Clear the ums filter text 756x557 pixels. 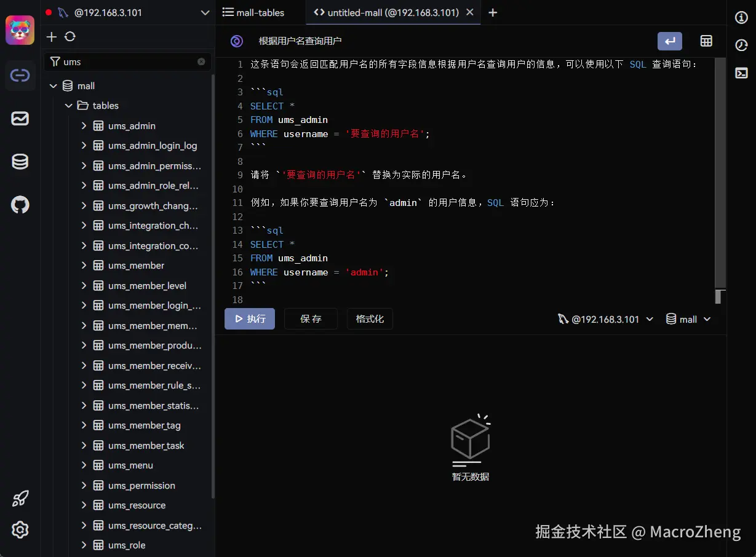coord(201,61)
